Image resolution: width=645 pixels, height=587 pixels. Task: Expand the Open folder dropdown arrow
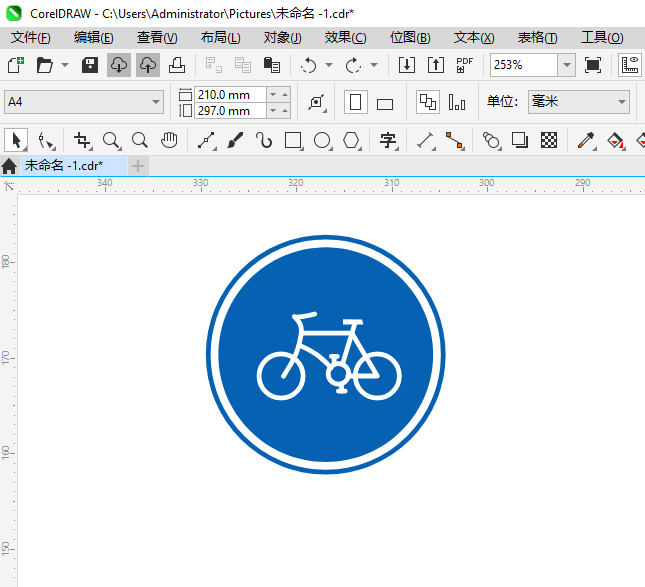(x=65, y=65)
